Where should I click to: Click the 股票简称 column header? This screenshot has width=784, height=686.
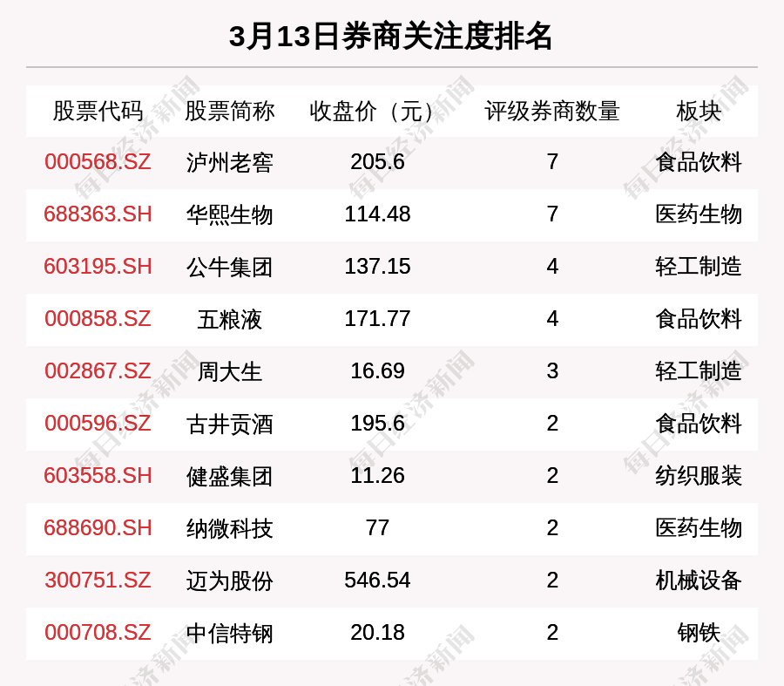[229, 111]
